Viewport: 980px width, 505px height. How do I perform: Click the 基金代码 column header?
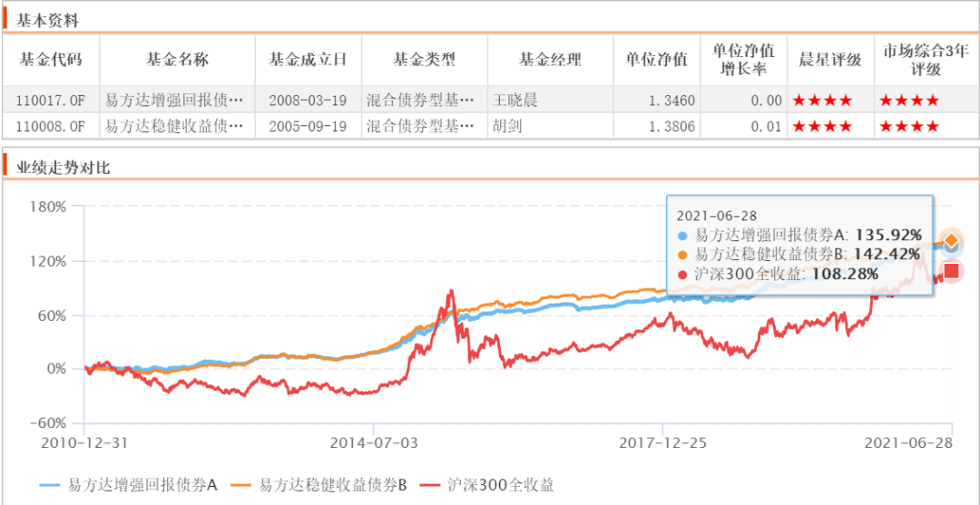(51, 60)
